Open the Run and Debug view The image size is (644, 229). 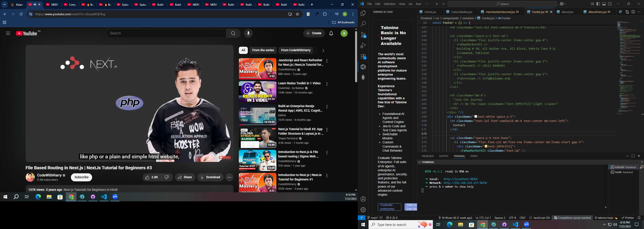[363, 45]
